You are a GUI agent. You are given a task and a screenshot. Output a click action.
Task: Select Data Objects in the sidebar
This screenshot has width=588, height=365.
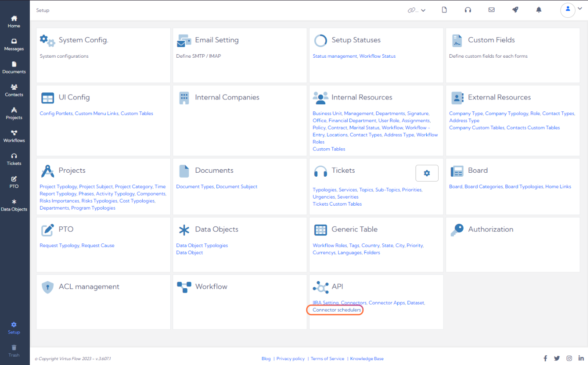(x=14, y=205)
